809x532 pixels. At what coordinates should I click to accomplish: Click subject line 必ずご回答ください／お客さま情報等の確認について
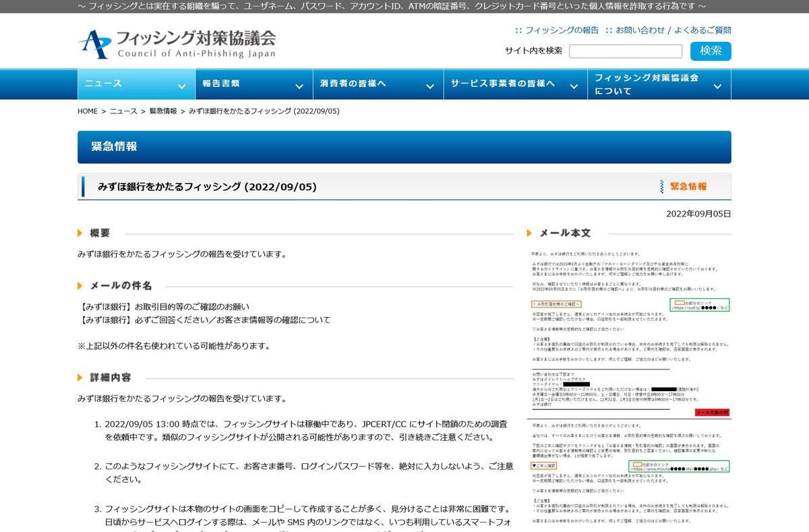coord(204,320)
